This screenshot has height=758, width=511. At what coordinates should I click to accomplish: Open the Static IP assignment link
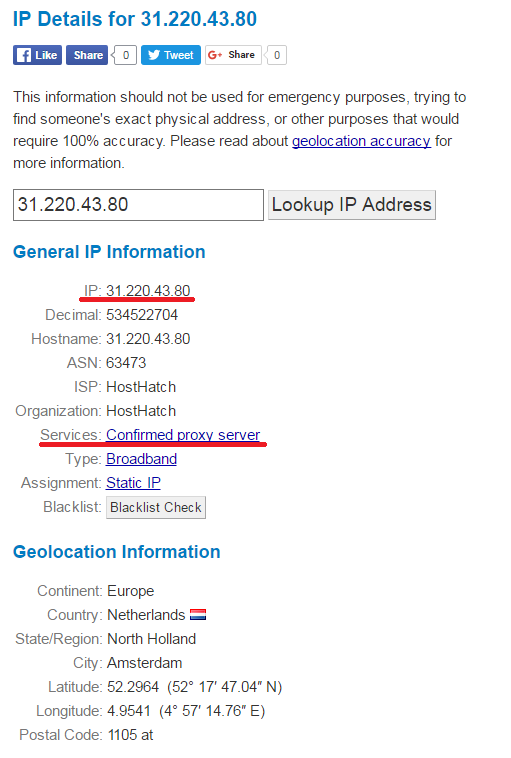pos(133,483)
